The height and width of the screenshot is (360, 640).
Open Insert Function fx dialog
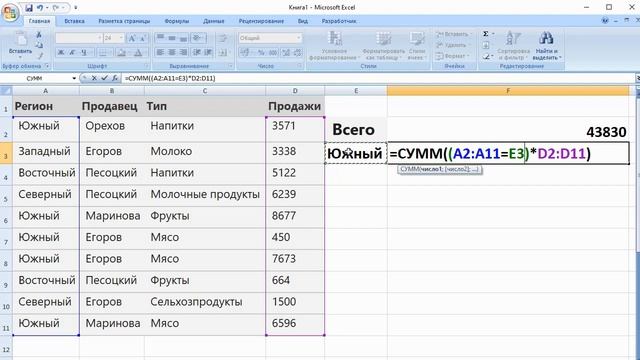(x=115, y=78)
